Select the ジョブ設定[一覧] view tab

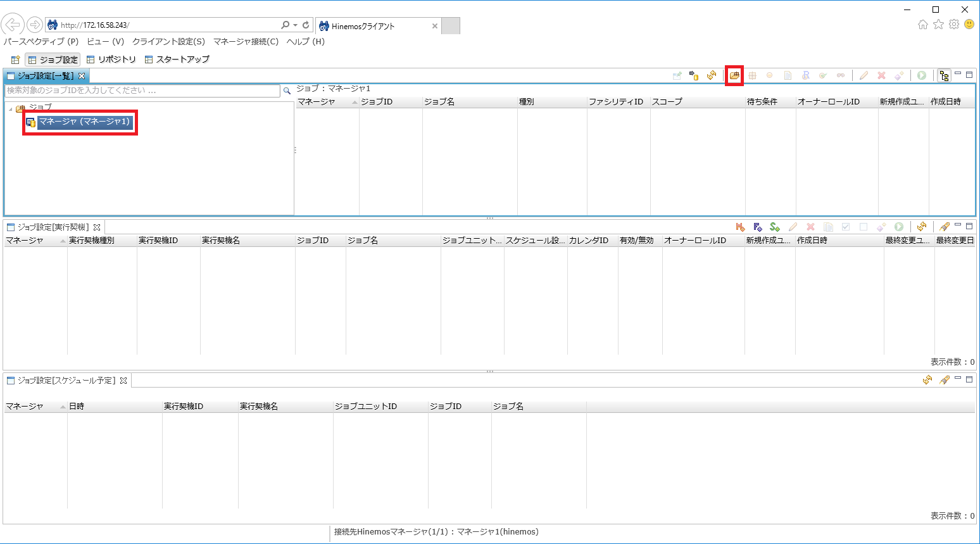46,76
